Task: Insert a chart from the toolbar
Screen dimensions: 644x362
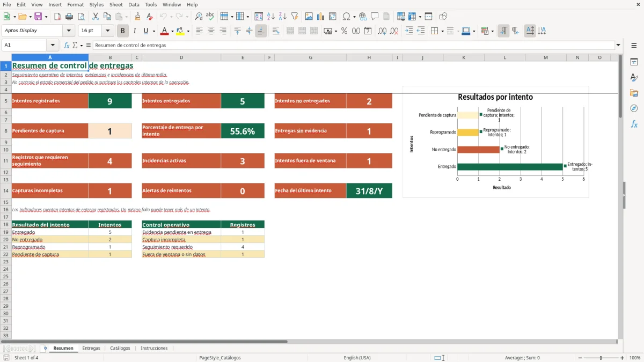Action: (321, 17)
